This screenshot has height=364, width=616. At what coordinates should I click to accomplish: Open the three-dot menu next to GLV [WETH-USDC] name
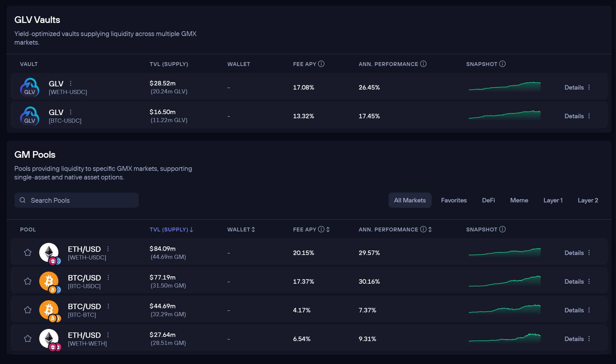pyautogui.click(x=71, y=83)
